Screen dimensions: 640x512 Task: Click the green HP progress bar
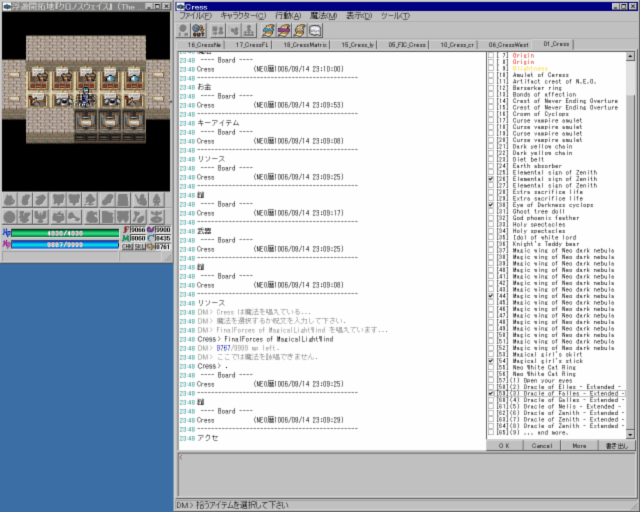[65, 233]
